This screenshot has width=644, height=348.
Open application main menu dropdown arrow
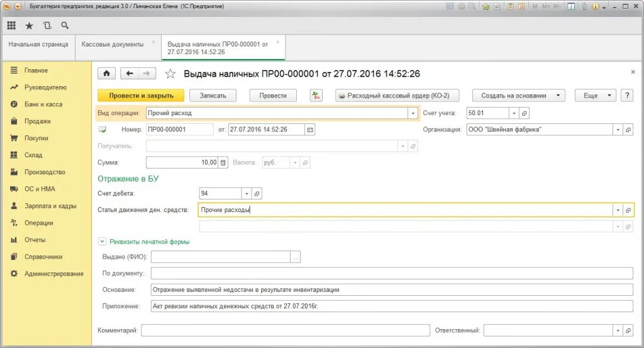click(x=18, y=6)
